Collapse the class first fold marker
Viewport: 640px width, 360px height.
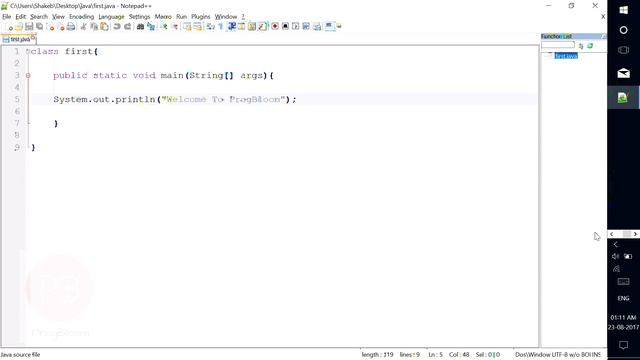[28, 51]
